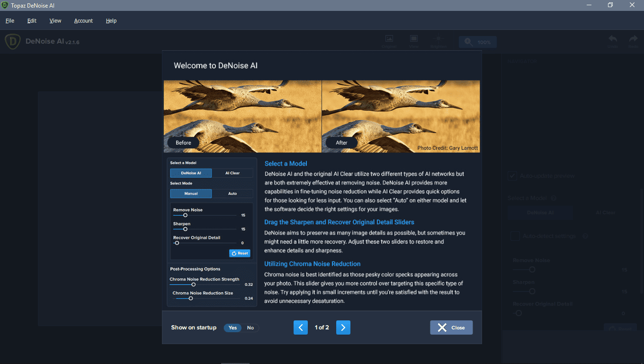Toggle the Auto-update preview checkbox
Image resolution: width=644 pixels, height=364 pixels.
pyautogui.click(x=512, y=176)
